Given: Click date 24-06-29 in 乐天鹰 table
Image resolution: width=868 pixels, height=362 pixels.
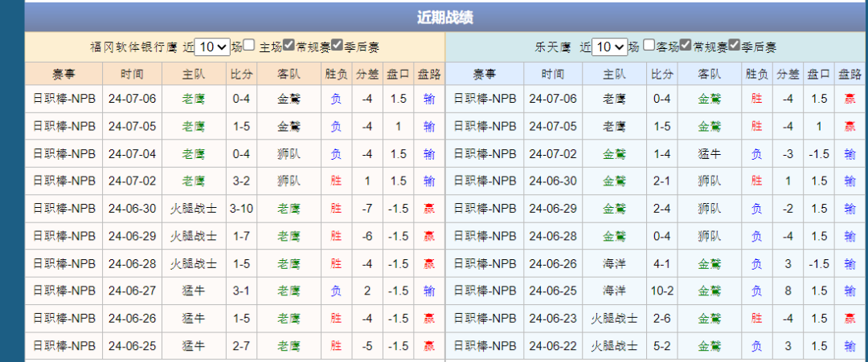Looking at the screenshot, I should 553,209.
